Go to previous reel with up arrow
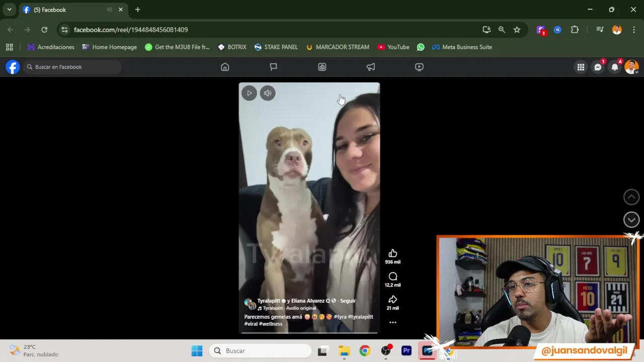 pos(631,197)
